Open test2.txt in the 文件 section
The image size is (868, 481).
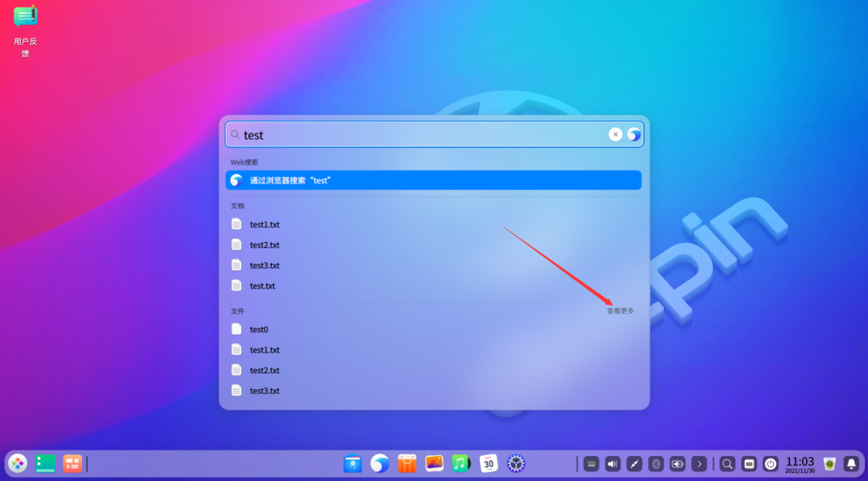[x=433, y=370]
